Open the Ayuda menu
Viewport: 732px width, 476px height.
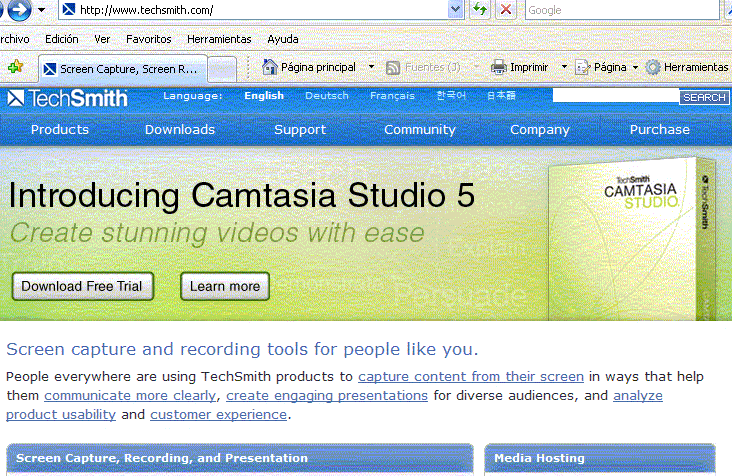282,39
